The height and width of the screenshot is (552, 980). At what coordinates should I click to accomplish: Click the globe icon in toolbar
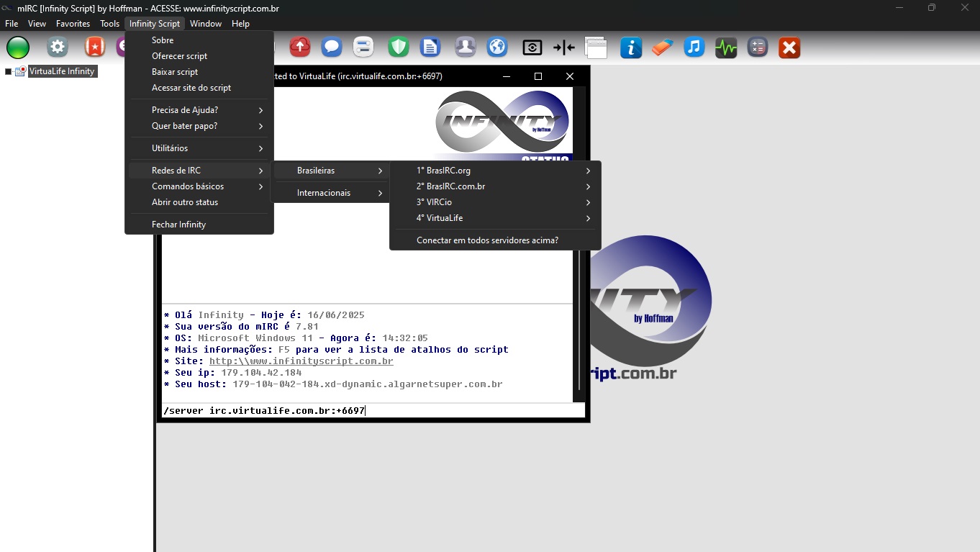(497, 47)
